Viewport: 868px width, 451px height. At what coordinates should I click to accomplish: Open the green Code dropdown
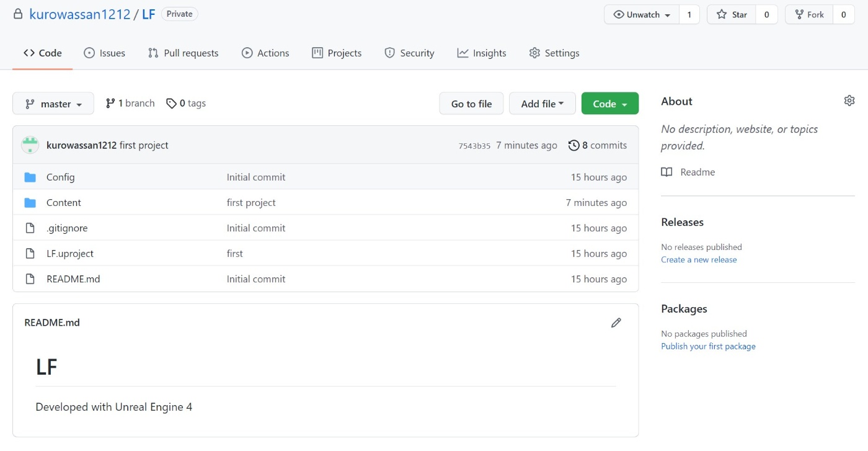pos(610,104)
